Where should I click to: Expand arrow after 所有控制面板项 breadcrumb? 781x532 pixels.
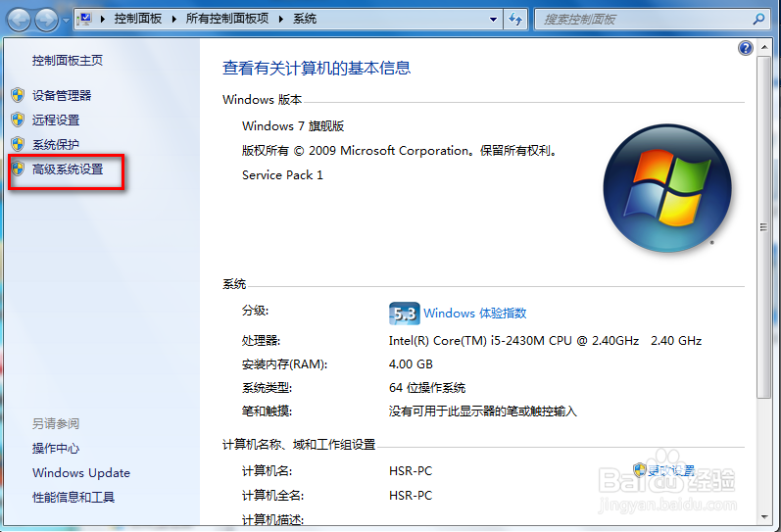(281, 20)
